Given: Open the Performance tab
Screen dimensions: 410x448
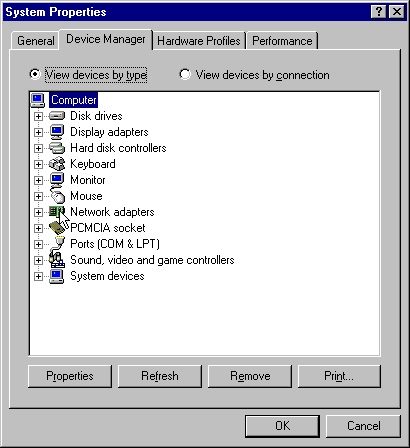Looking at the screenshot, I should 282,41.
